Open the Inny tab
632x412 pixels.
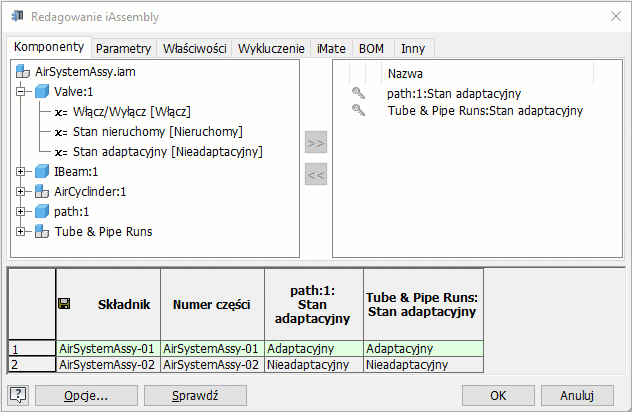[413, 48]
